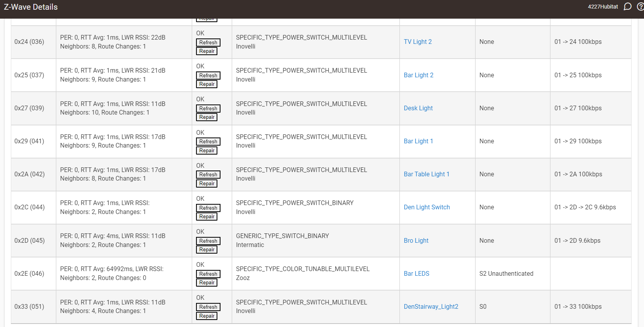Screen dimensions: 644x327
Task: Open the Desk Light device link
Action: click(418, 108)
